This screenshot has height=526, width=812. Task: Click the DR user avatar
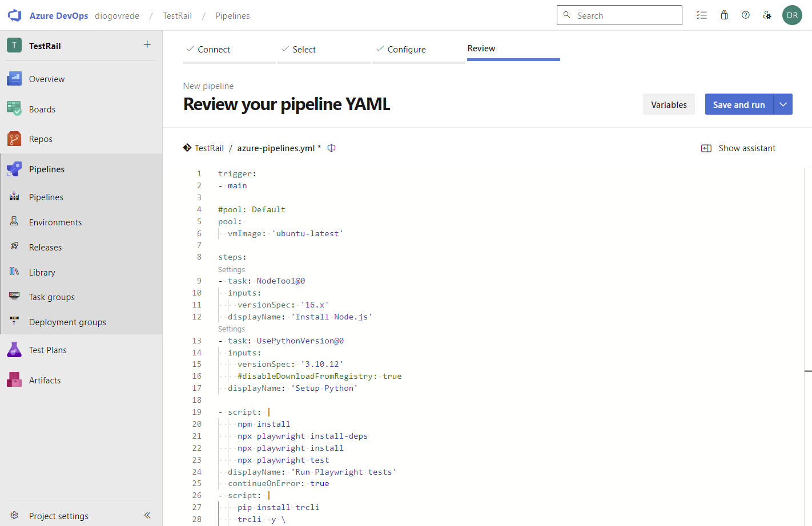pos(792,15)
